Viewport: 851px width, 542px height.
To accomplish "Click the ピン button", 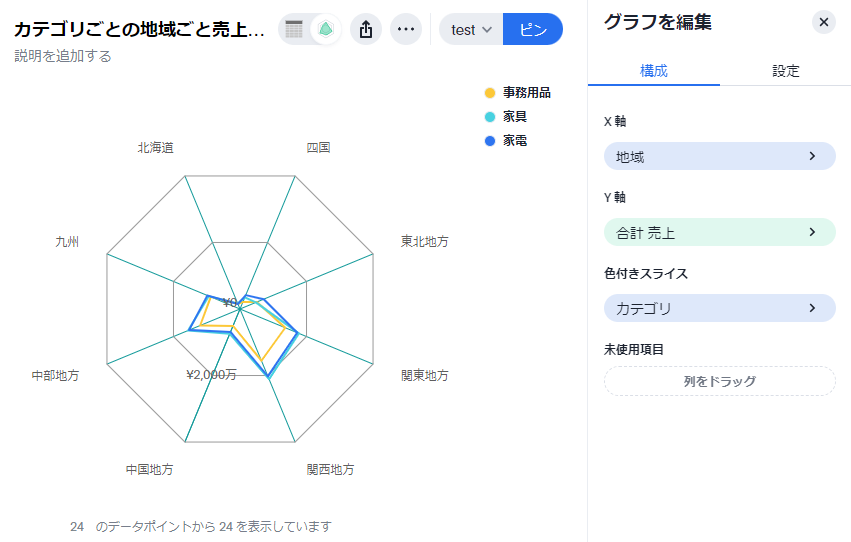I will [533, 30].
